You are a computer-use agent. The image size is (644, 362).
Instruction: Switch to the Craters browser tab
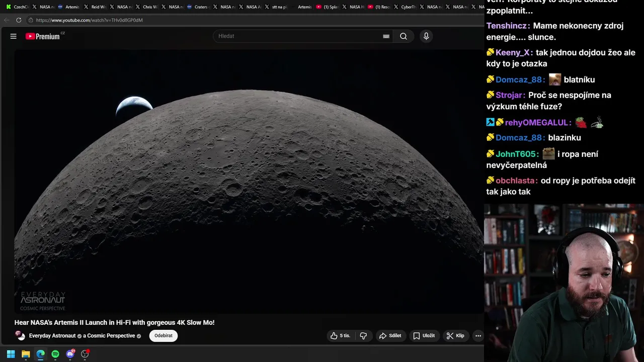point(198,7)
